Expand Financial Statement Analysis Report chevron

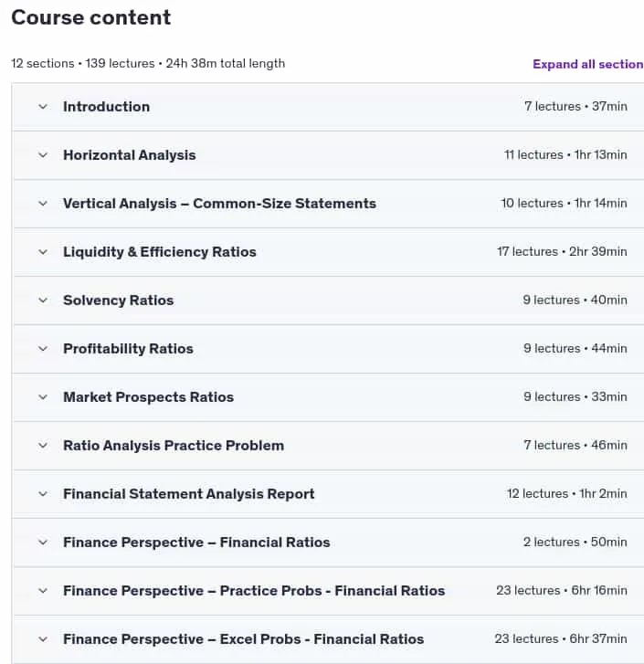[x=43, y=494]
